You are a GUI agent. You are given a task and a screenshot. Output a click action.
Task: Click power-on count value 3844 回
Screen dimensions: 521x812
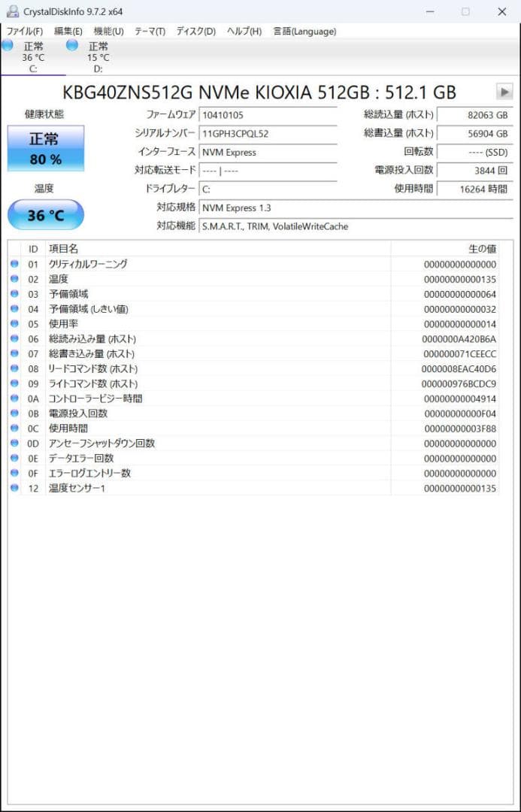coord(475,171)
